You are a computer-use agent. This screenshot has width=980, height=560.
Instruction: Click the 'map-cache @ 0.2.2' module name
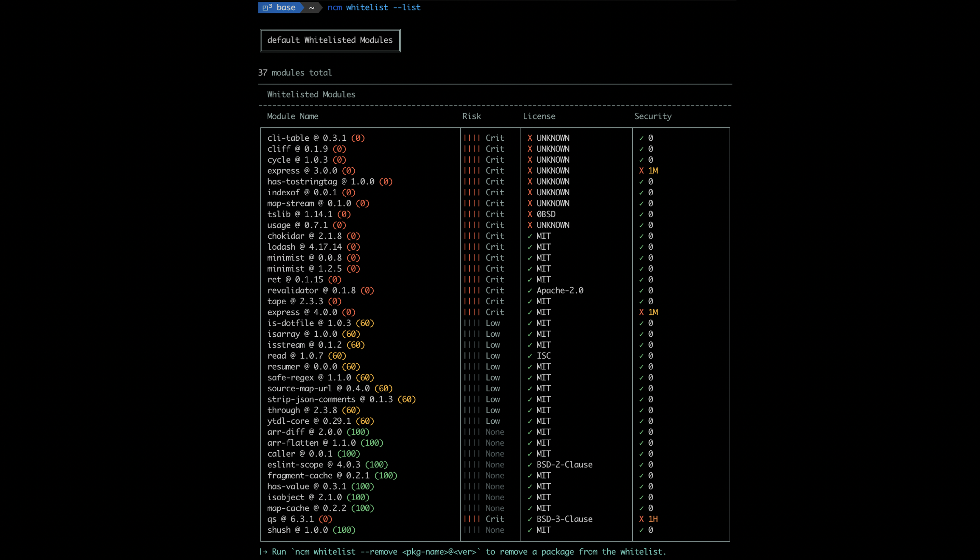coord(307,508)
